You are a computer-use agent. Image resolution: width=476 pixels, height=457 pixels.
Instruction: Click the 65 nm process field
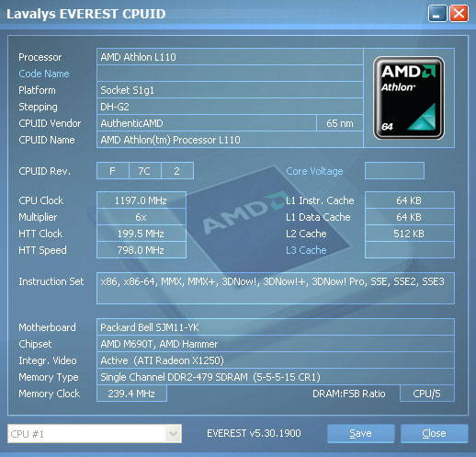coord(340,123)
